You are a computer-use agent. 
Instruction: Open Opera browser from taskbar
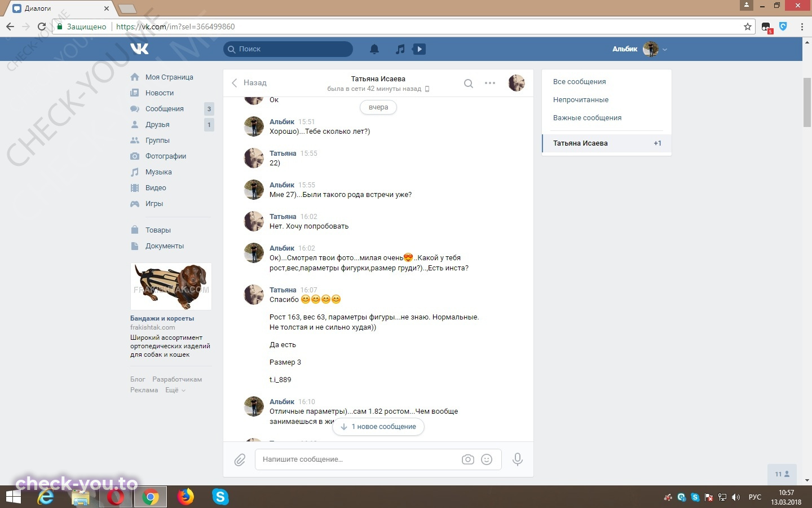tap(116, 497)
